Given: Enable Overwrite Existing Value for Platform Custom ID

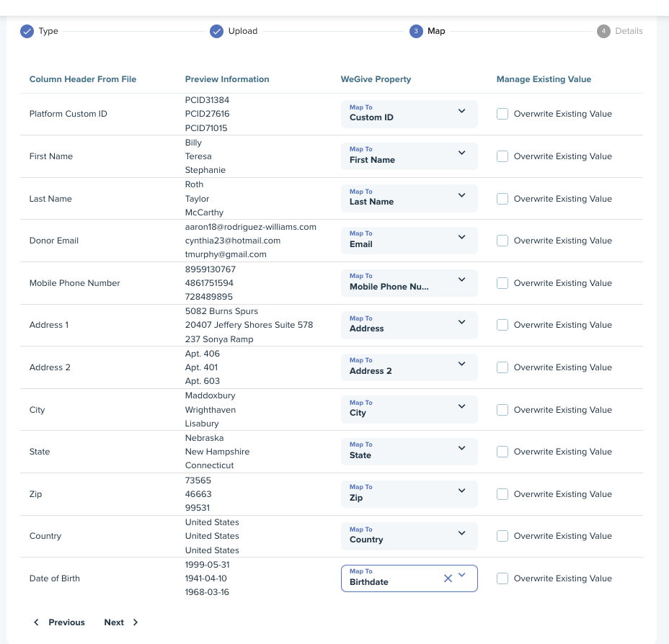Looking at the screenshot, I should coord(502,114).
